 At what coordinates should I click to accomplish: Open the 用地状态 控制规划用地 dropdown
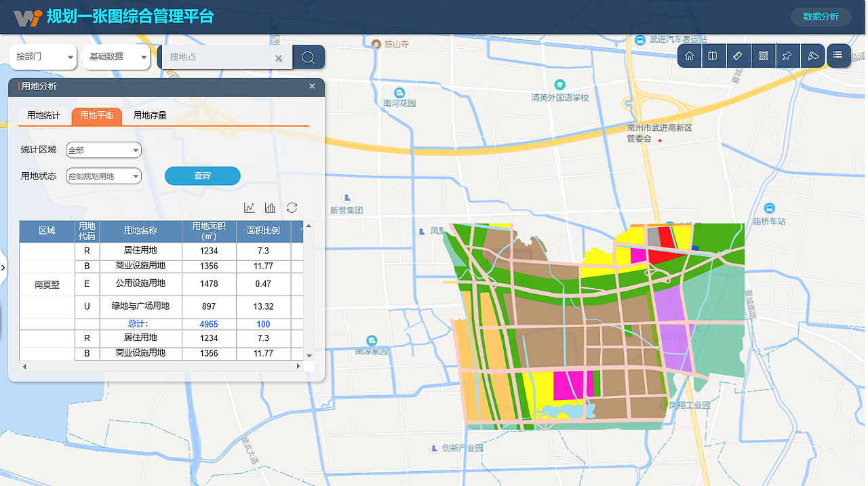(x=104, y=176)
